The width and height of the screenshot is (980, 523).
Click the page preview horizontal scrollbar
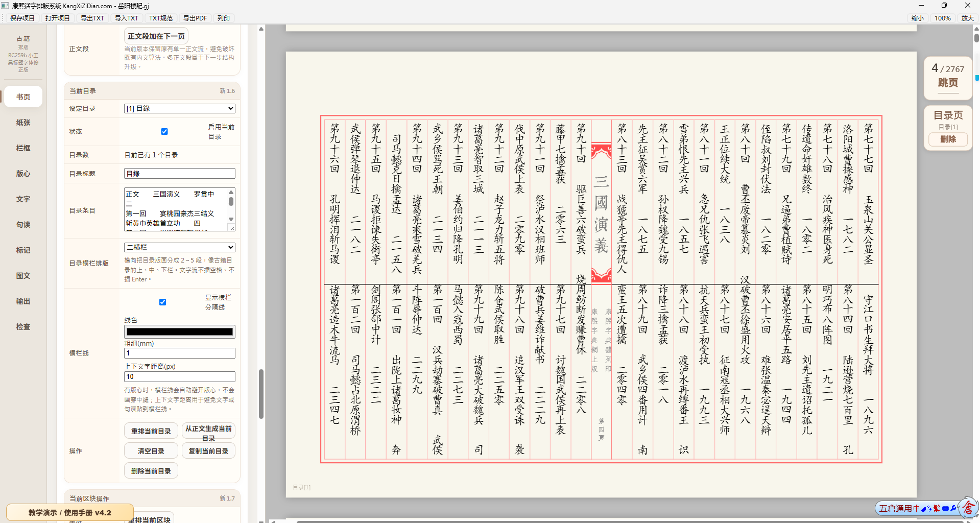(x=629, y=521)
